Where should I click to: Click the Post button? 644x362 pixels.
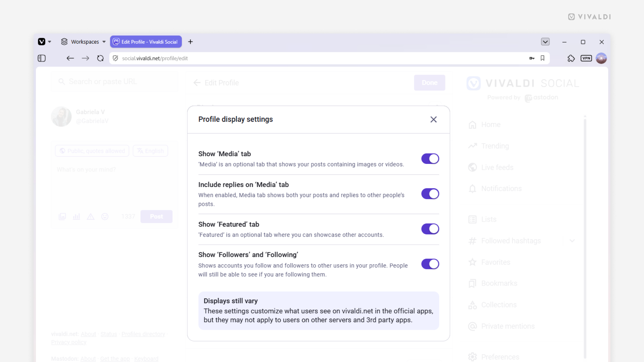(x=157, y=217)
